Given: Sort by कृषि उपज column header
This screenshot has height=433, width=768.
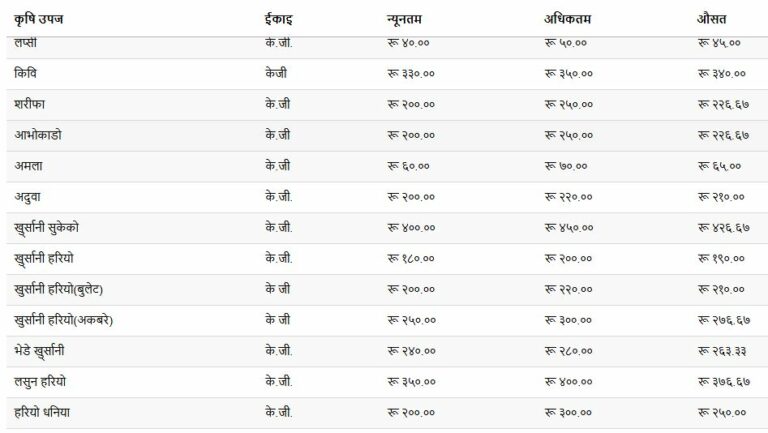Looking at the screenshot, I should coord(39,19).
